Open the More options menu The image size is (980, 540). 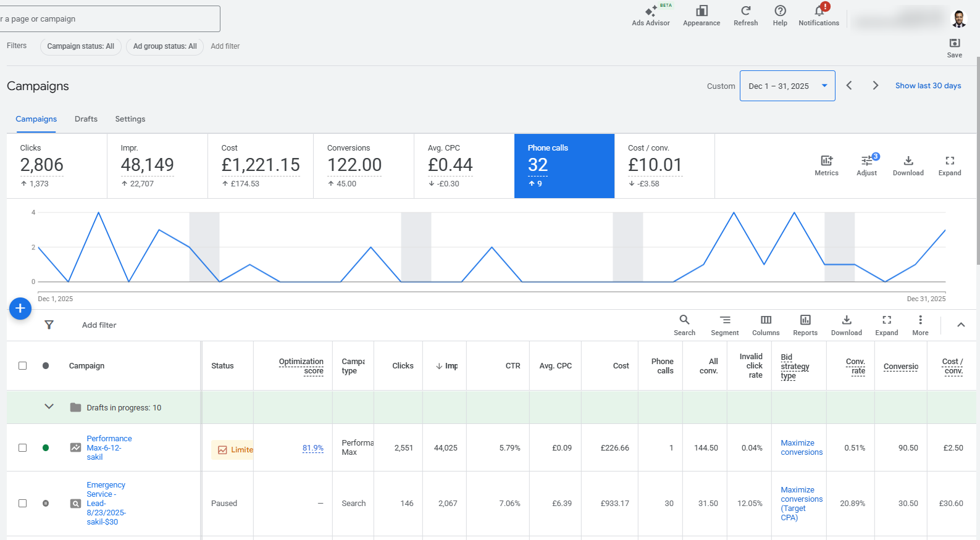(920, 325)
